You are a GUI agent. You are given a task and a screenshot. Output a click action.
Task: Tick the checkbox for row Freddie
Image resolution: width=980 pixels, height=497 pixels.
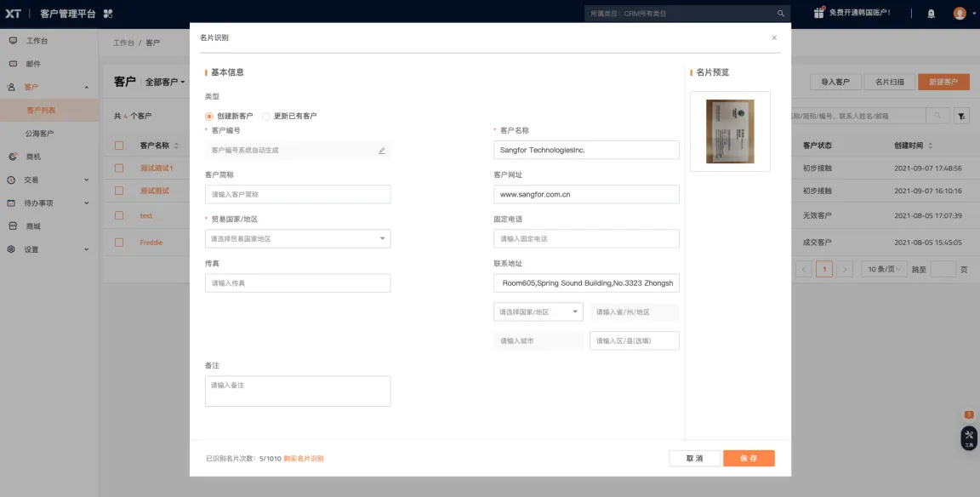click(x=119, y=243)
